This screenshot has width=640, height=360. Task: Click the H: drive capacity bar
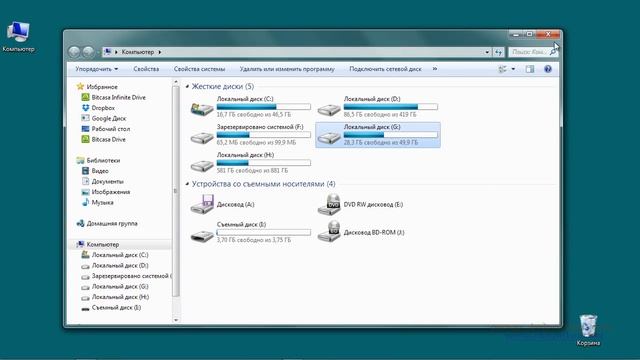(x=263, y=163)
